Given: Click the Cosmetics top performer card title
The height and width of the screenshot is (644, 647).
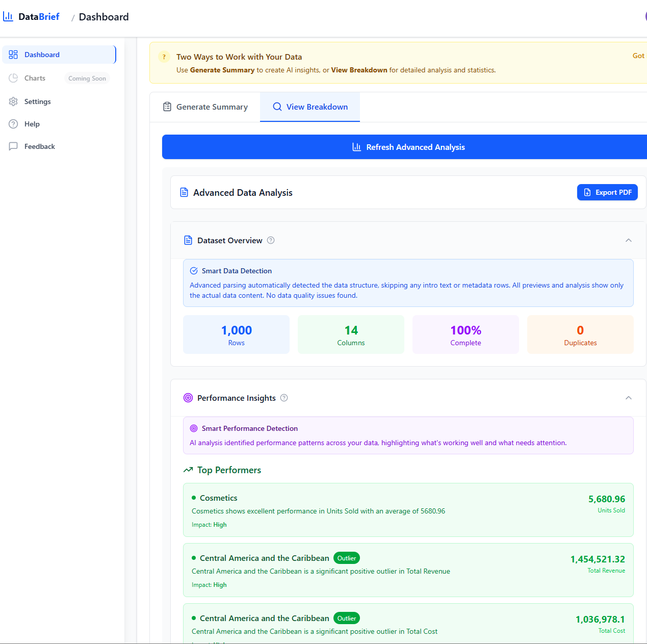Looking at the screenshot, I should [x=219, y=498].
